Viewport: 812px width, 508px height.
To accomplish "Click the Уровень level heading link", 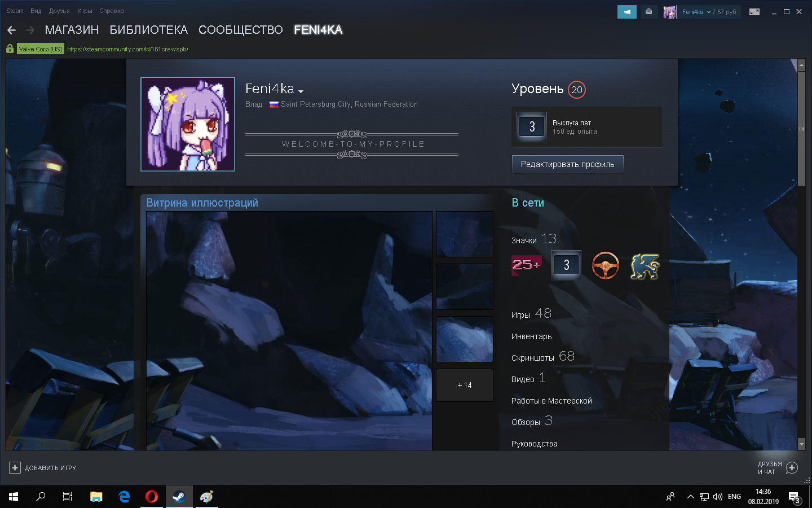I will click(537, 89).
